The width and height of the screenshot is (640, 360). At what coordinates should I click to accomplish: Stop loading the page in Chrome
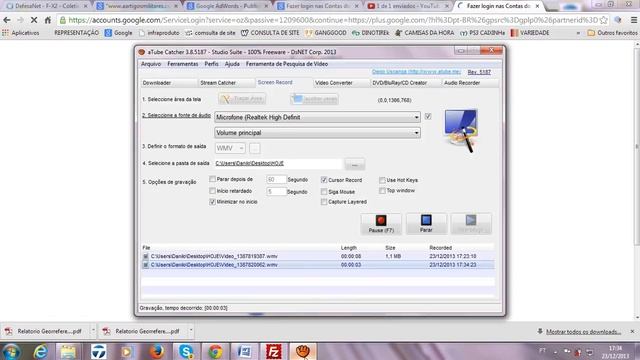coord(34,20)
